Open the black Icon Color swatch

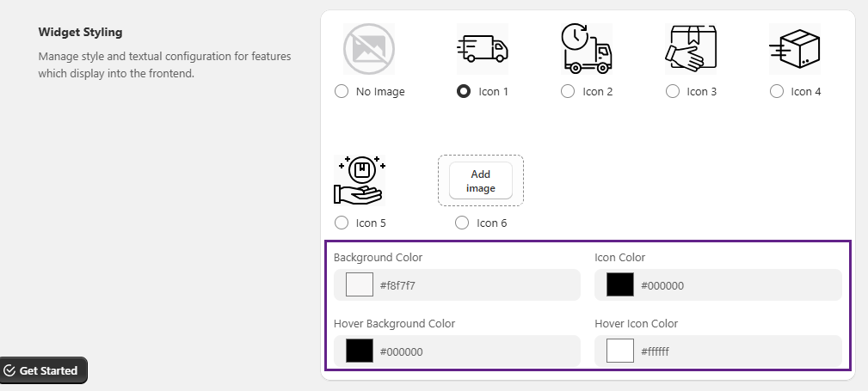pos(620,284)
